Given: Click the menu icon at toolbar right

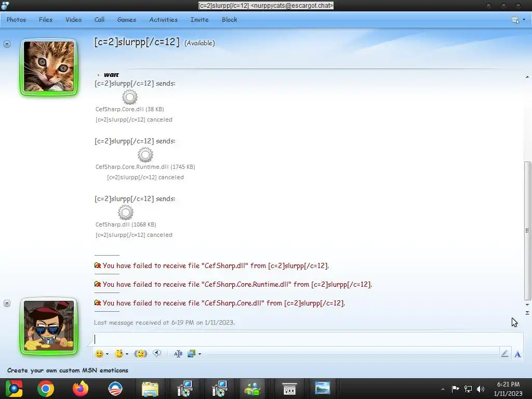Looking at the screenshot, I should (515, 20).
